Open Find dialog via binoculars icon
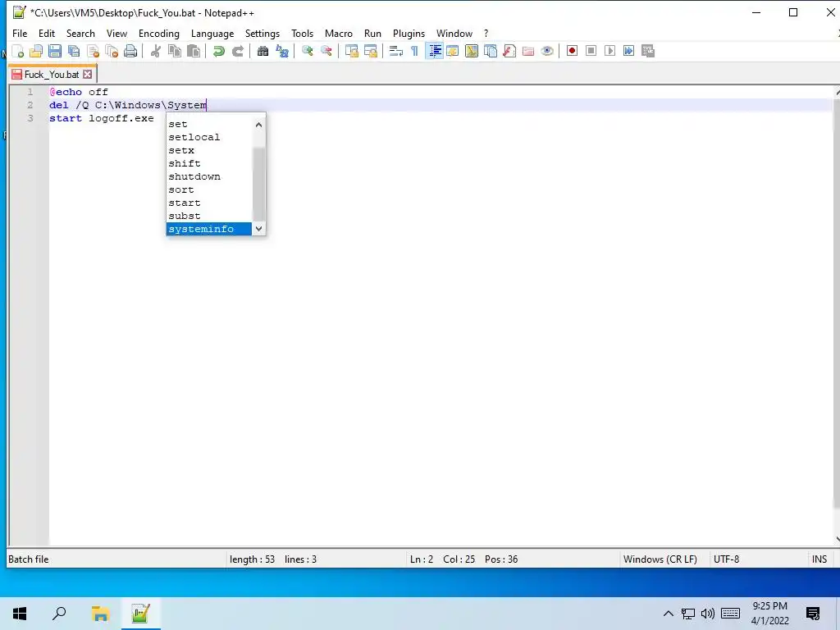The height and width of the screenshot is (630, 840). [262, 51]
